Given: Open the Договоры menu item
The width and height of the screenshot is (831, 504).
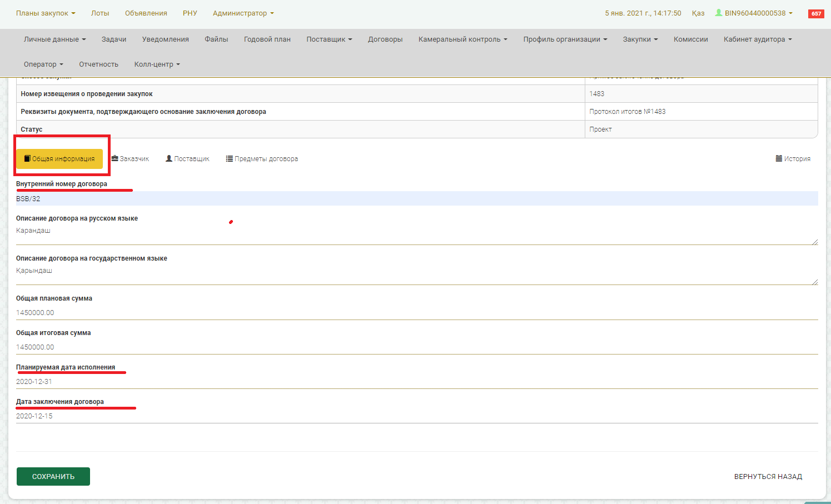Looking at the screenshot, I should click(x=385, y=39).
